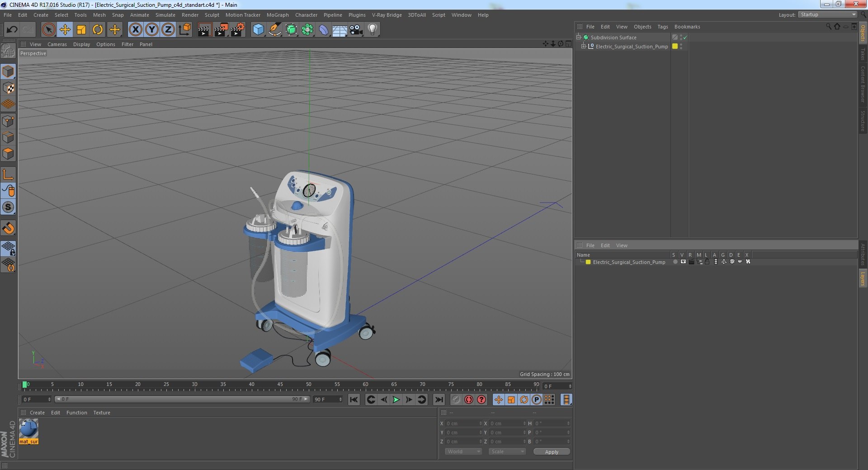Go to end of animation
868x470 pixels.
pyautogui.click(x=439, y=399)
